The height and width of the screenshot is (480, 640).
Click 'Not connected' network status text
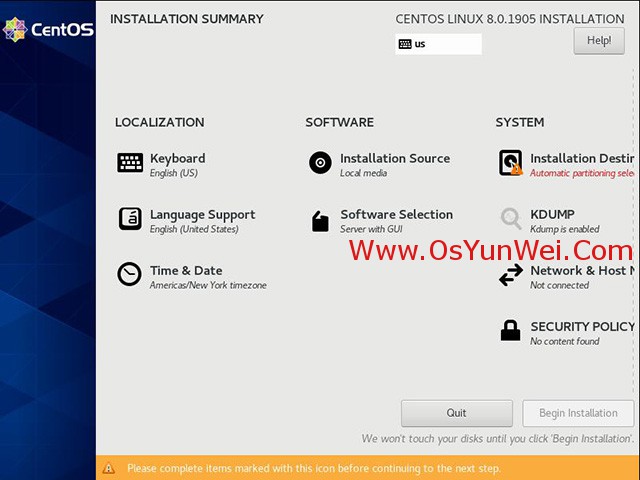tap(559, 285)
